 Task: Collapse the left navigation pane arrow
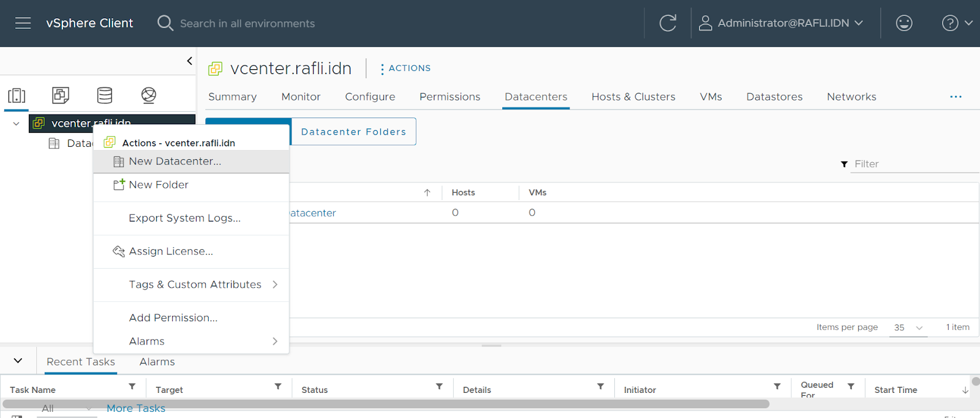point(189,61)
